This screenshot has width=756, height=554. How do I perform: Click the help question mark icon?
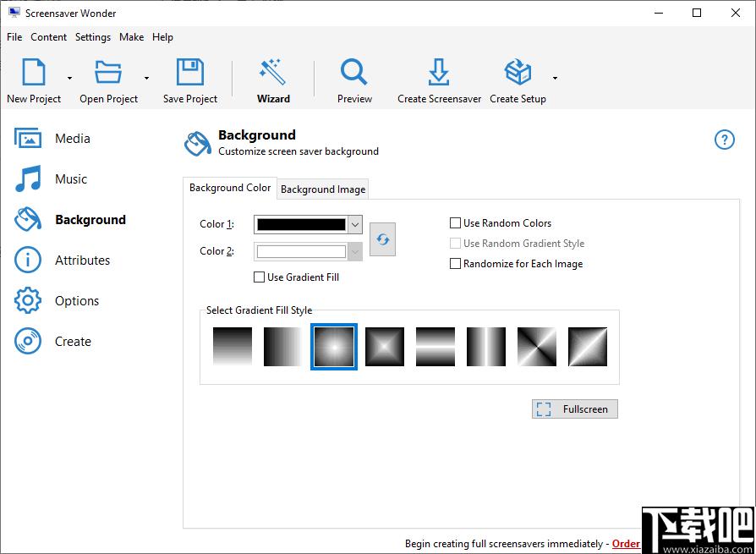tap(725, 140)
